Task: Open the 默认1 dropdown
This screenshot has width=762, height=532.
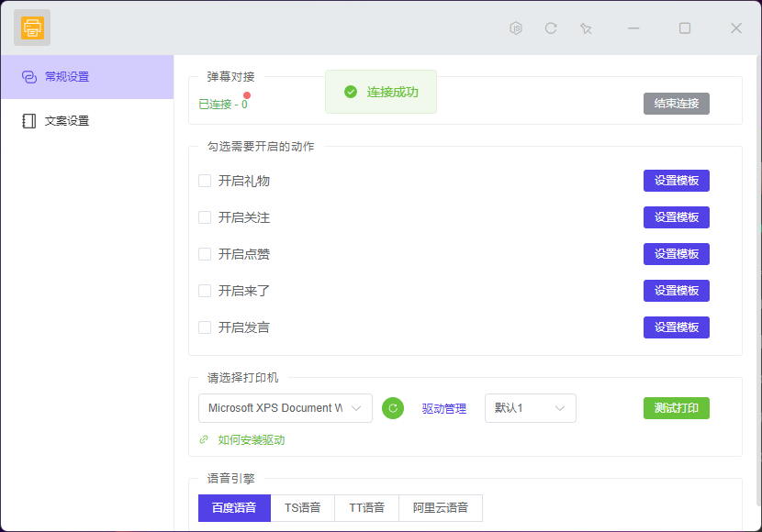Action: coord(531,408)
